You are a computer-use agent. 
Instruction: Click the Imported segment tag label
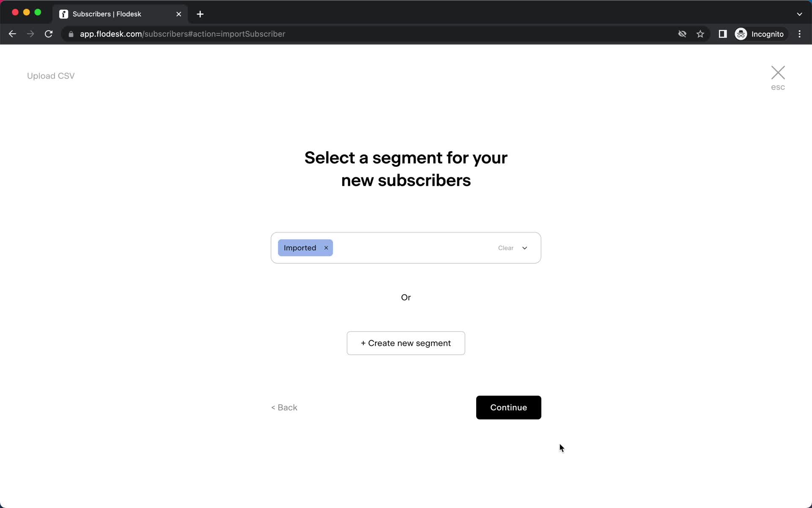click(x=300, y=248)
